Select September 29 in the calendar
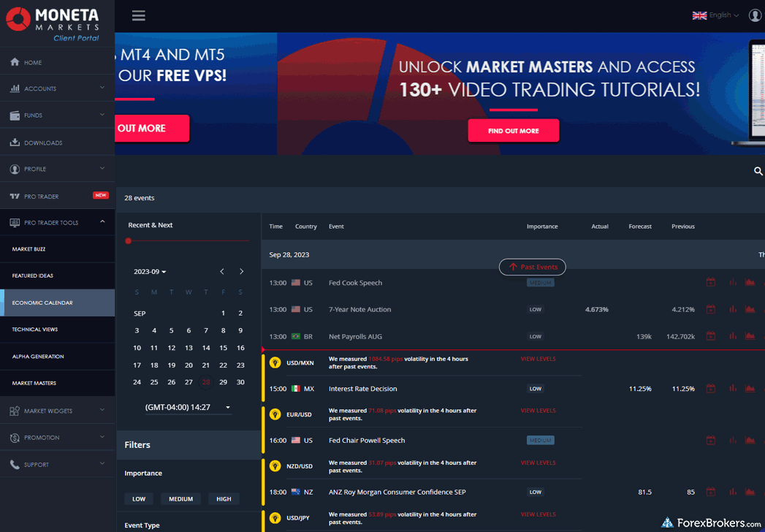Image resolution: width=765 pixels, height=532 pixels. (223, 382)
